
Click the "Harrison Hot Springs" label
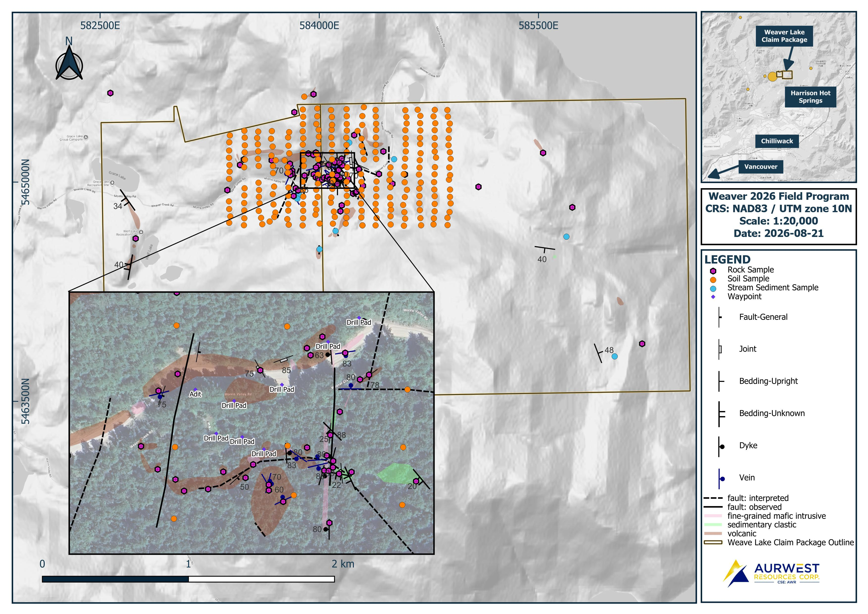pyautogui.click(x=810, y=97)
